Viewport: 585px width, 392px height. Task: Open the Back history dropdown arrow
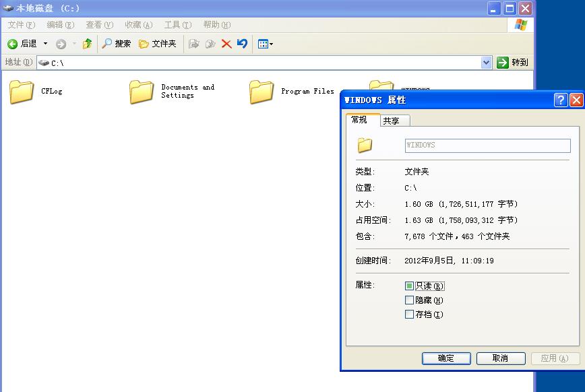click(46, 44)
